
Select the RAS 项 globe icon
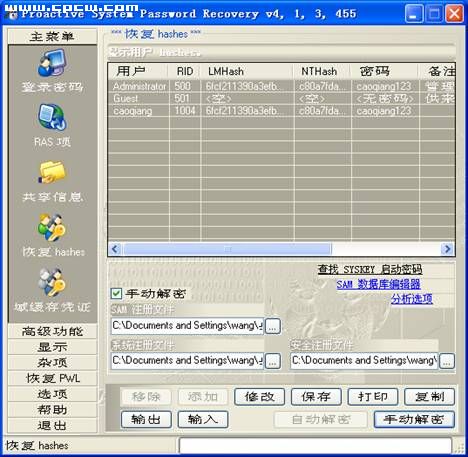click(52, 117)
